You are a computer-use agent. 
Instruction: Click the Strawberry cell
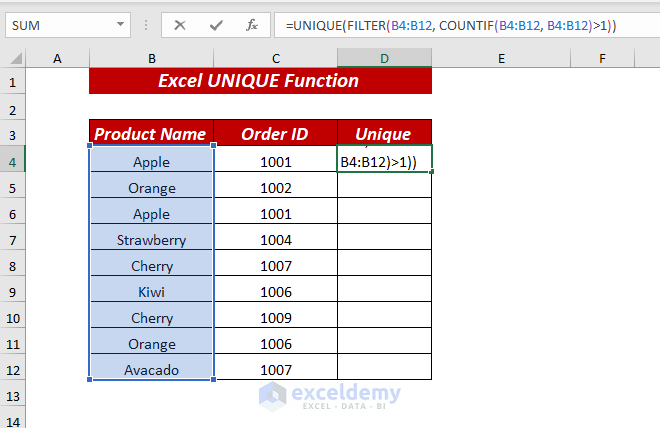click(x=151, y=237)
